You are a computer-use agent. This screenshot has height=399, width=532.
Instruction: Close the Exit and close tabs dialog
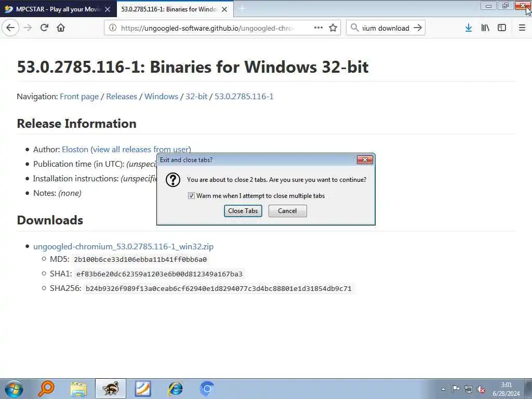coord(365,160)
